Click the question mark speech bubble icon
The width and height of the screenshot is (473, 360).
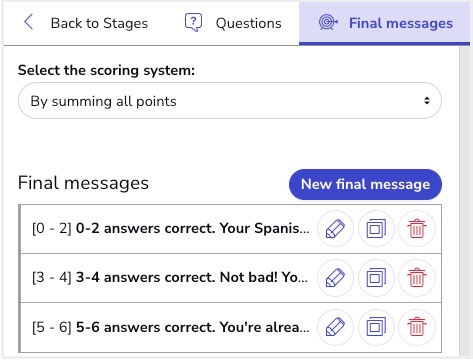point(193,22)
